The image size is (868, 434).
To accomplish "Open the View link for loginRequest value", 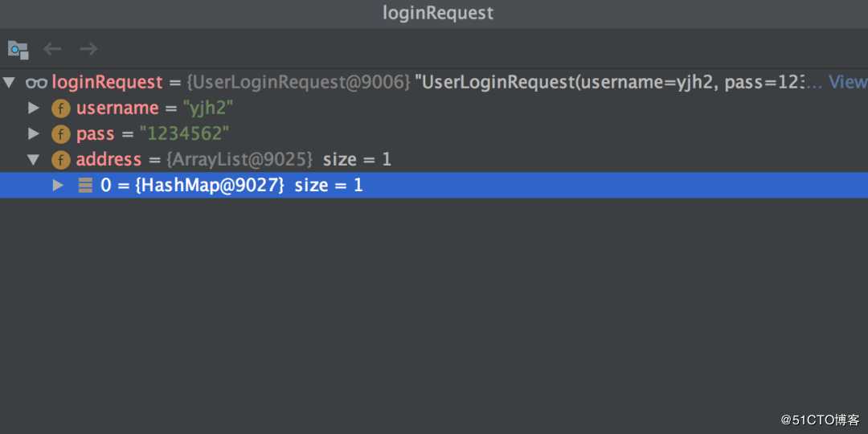I will tap(847, 82).
